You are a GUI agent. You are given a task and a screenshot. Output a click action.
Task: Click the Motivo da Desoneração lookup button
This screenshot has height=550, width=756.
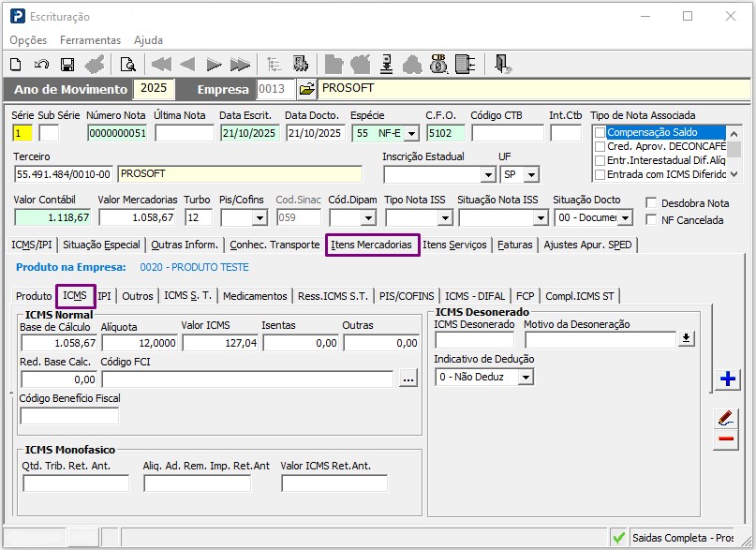pos(687,339)
